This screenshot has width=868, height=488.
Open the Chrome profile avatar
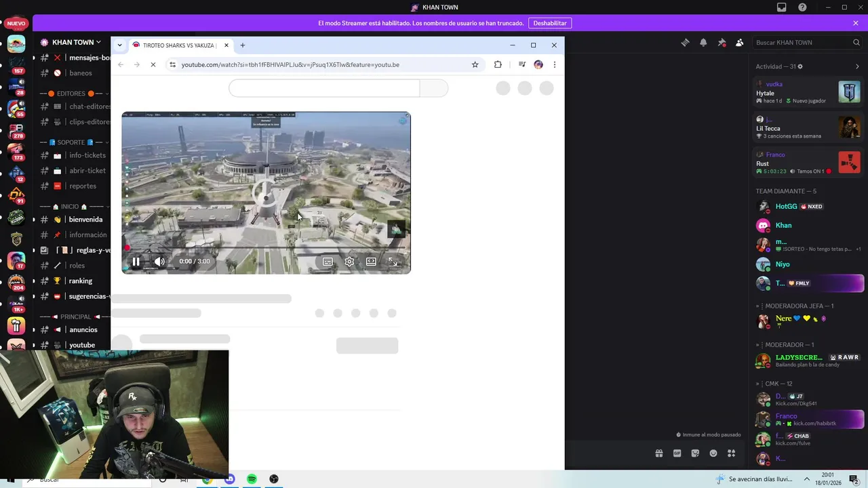click(x=538, y=64)
